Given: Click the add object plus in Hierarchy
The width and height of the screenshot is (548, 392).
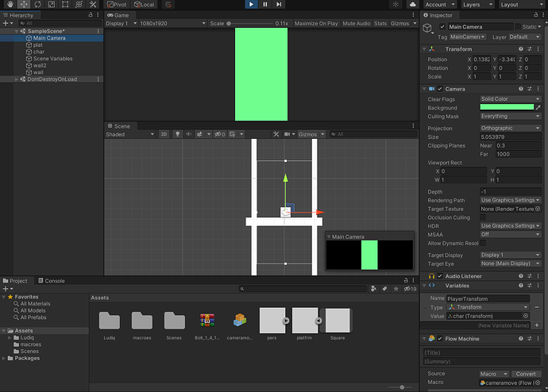Looking at the screenshot, I should [5, 24].
